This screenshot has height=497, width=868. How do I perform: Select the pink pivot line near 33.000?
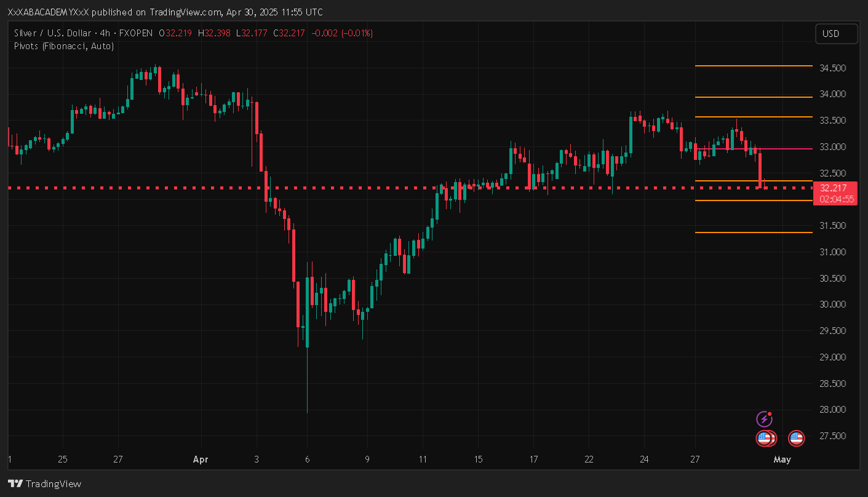click(754, 149)
